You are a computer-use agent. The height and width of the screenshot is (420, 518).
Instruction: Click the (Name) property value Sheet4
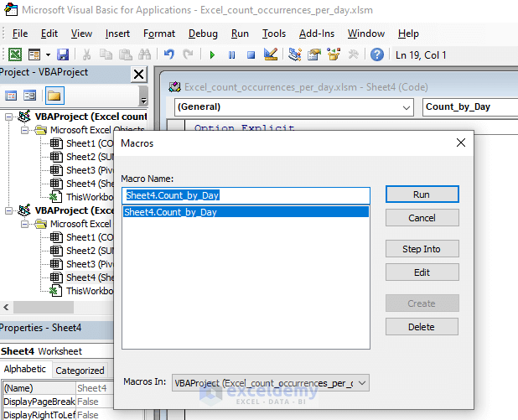(95, 388)
